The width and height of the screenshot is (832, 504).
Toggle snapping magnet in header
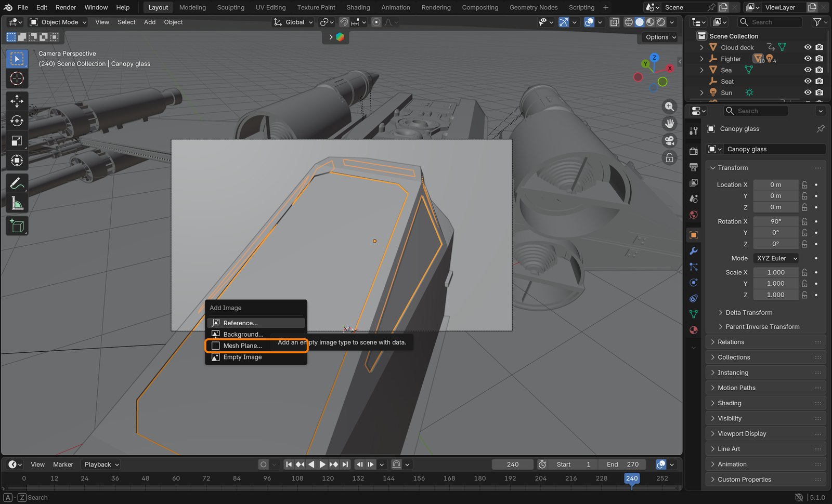344,22
